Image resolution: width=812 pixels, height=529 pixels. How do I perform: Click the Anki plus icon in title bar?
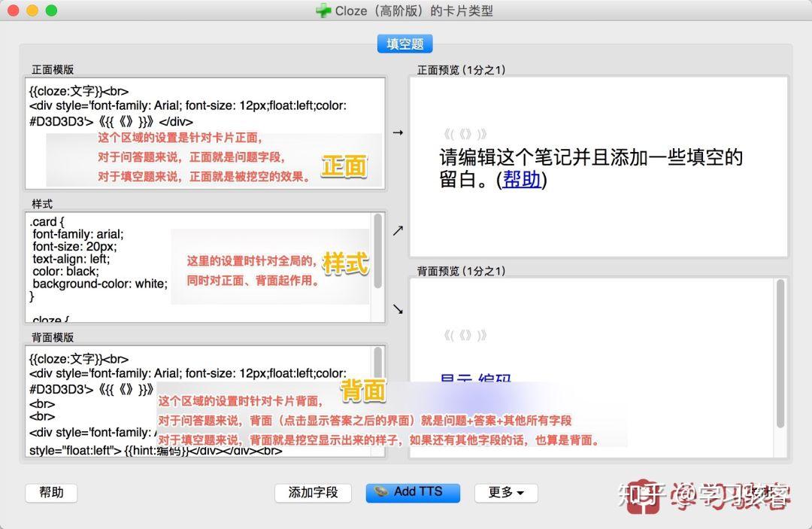click(x=323, y=11)
